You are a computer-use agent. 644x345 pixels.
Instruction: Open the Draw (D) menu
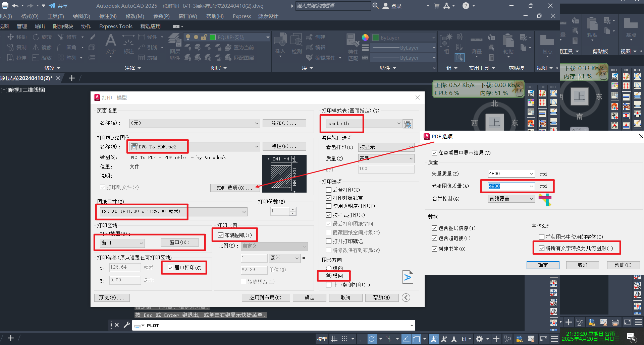(82, 16)
